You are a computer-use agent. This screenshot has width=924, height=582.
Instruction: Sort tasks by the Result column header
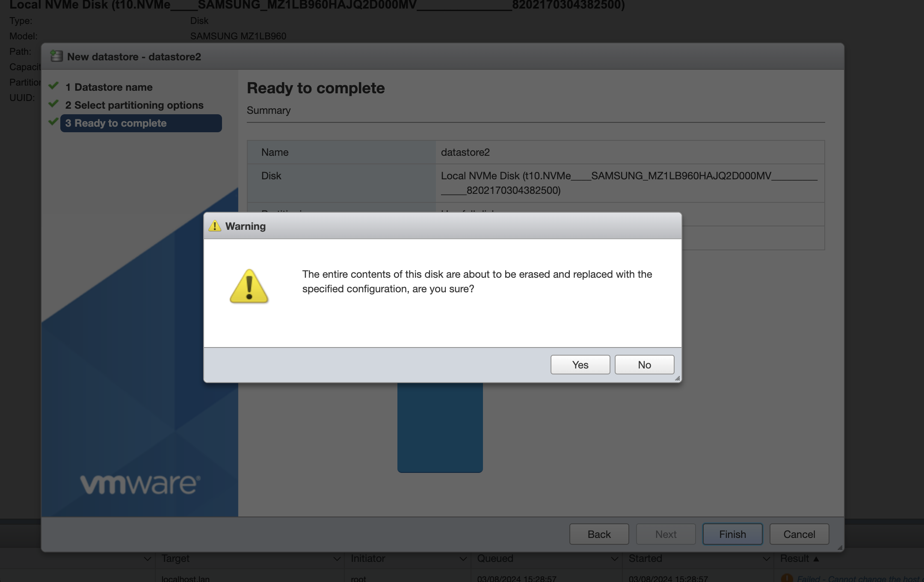(x=795, y=558)
